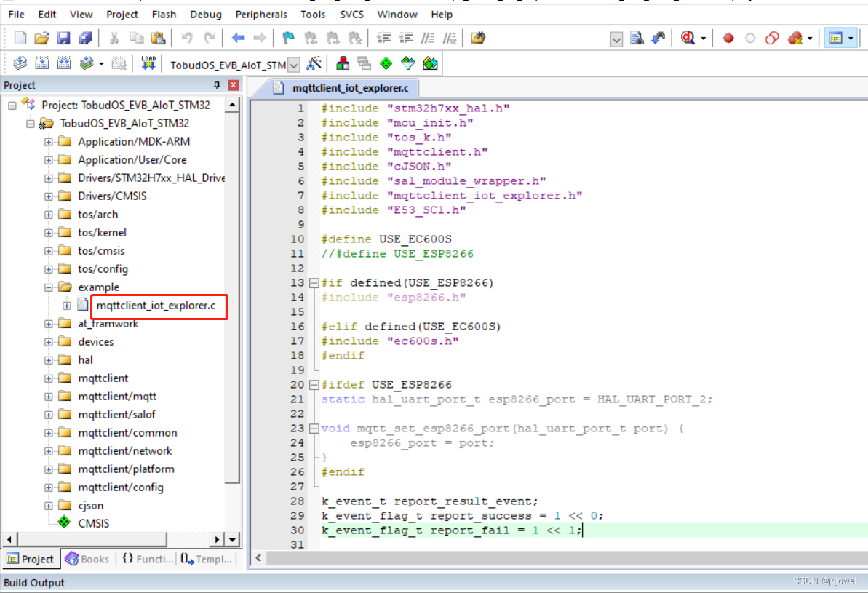Expand the at_framwork group
868x593 pixels.
pos(49,324)
